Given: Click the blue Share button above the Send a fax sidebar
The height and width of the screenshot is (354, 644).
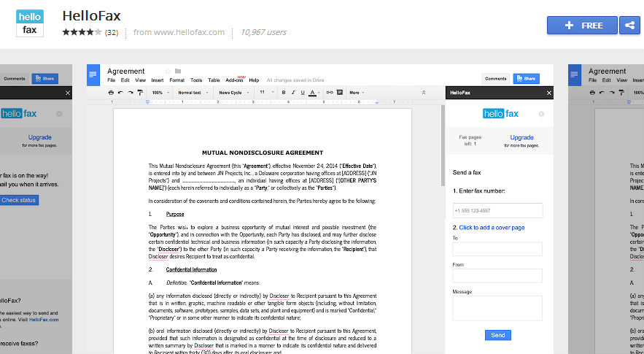Looking at the screenshot, I should [526, 79].
